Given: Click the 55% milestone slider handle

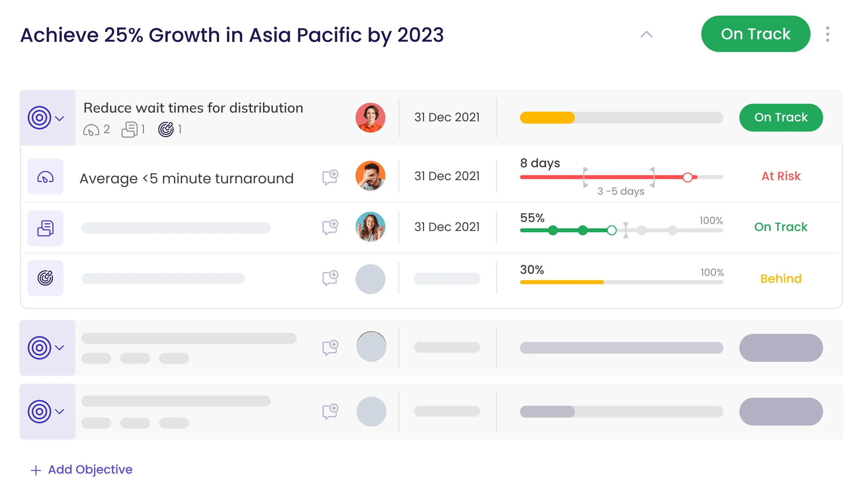Looking at the screenshot, I should point(612,230).
